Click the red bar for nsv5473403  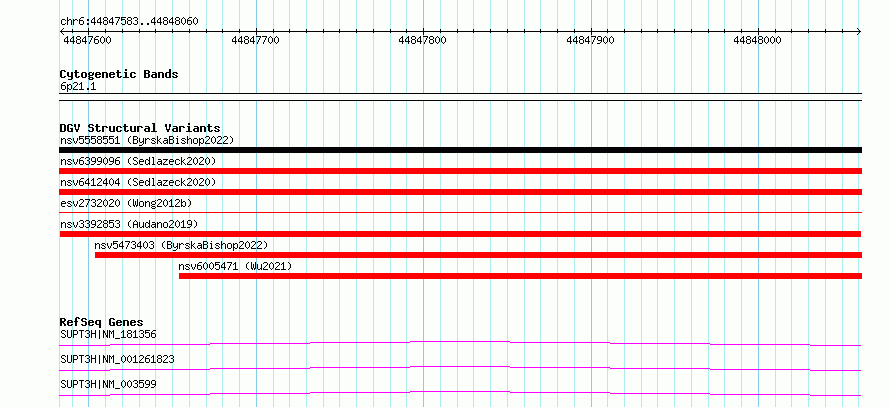(478, 255)
